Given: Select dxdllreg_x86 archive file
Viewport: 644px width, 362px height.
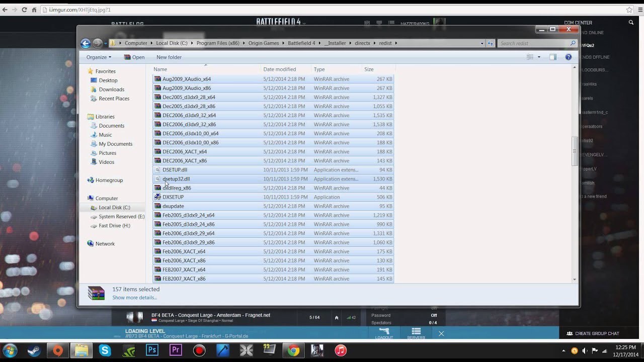Looking at the screenshot, I should (x=273, y=188).
